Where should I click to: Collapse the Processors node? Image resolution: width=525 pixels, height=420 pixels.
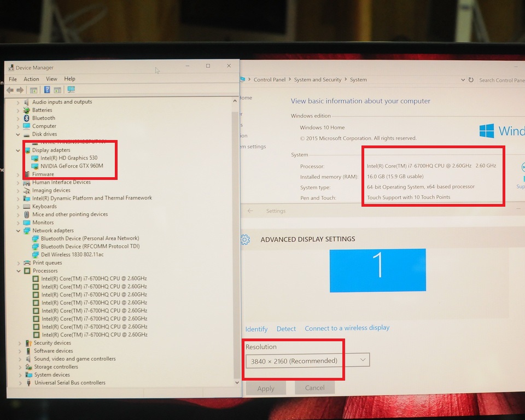click(19, 271)
